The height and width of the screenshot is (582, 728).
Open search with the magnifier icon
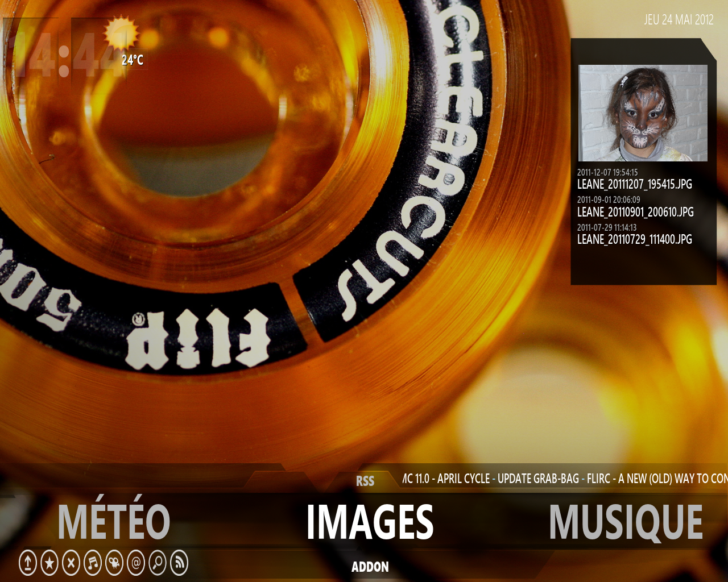(x=158, y=563)
